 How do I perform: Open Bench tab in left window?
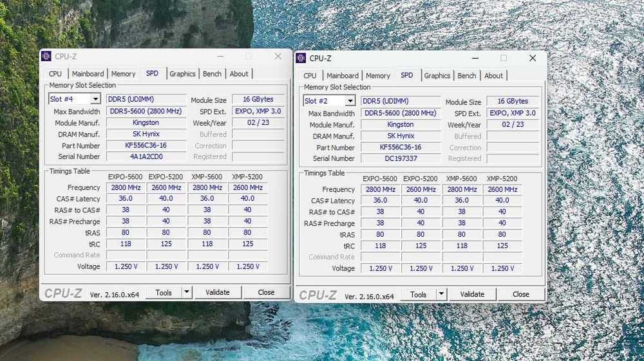pyautogui.click(x=212, y=74)
